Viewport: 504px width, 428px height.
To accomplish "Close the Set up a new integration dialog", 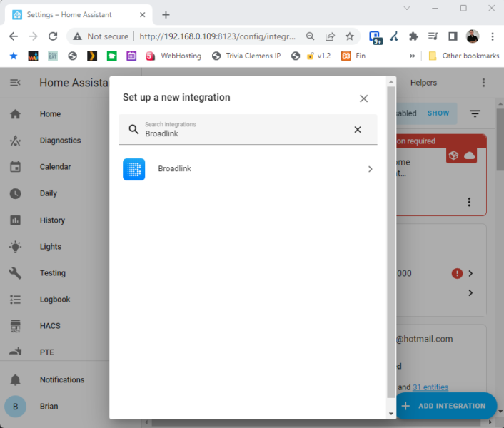I will (363, 98).
